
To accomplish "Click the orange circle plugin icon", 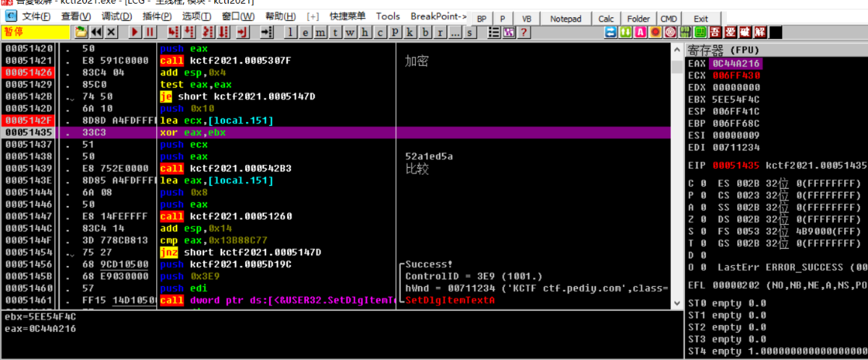I will click(655, 32).
